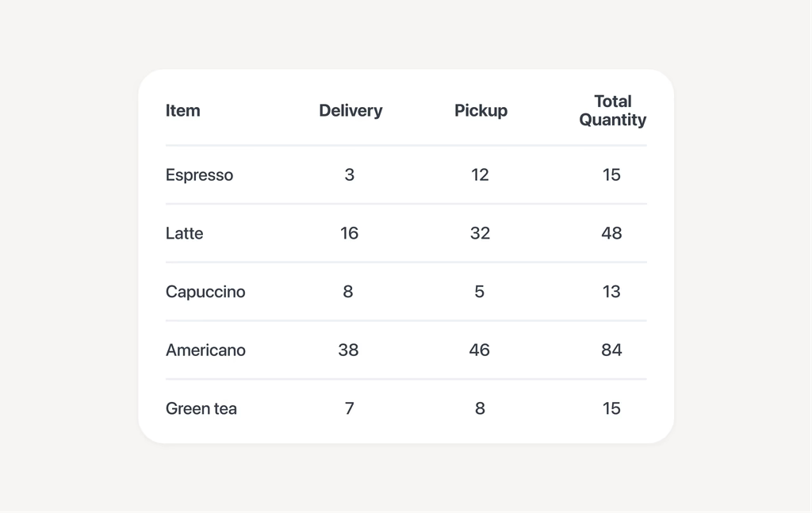The width and height of the screenshot is (812, 513).
Task: Click the Delivery column header
Action: tap(350, 110)
